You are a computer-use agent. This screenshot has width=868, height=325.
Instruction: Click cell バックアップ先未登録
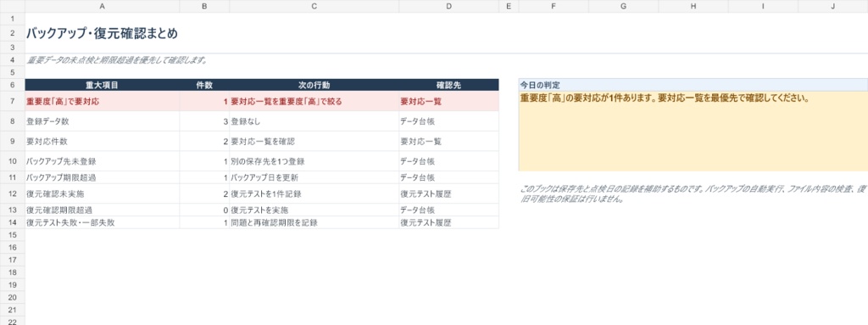click(103, 161)
